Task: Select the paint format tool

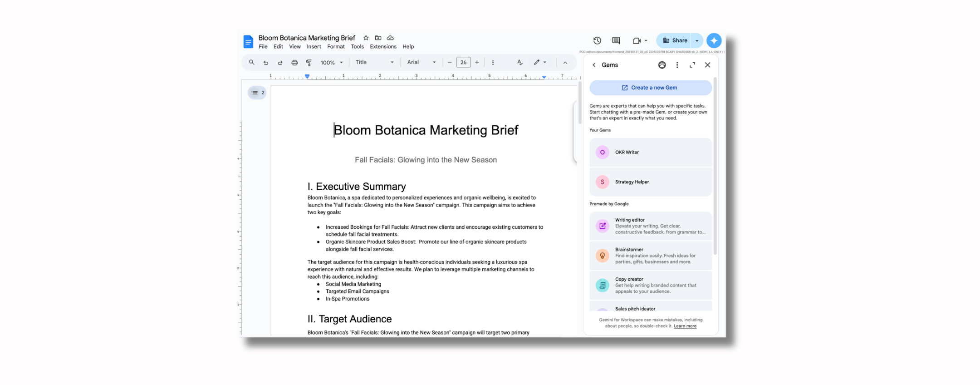Action: (x=309, y=63)
